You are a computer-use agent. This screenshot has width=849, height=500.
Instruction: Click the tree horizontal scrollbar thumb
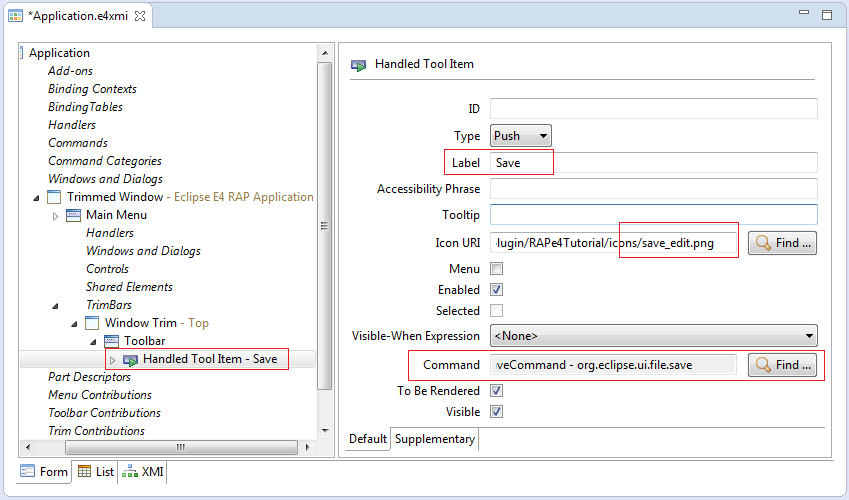tap(181, 447)
